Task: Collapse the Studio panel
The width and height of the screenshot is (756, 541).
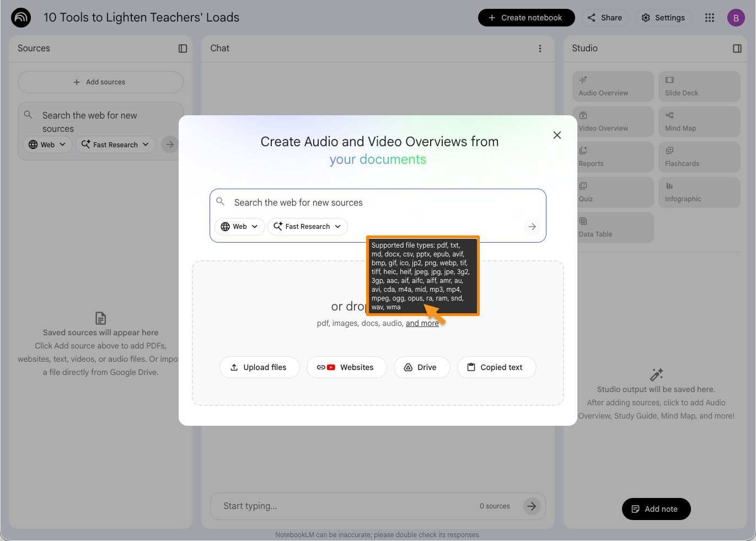Action: coord(737,49)
